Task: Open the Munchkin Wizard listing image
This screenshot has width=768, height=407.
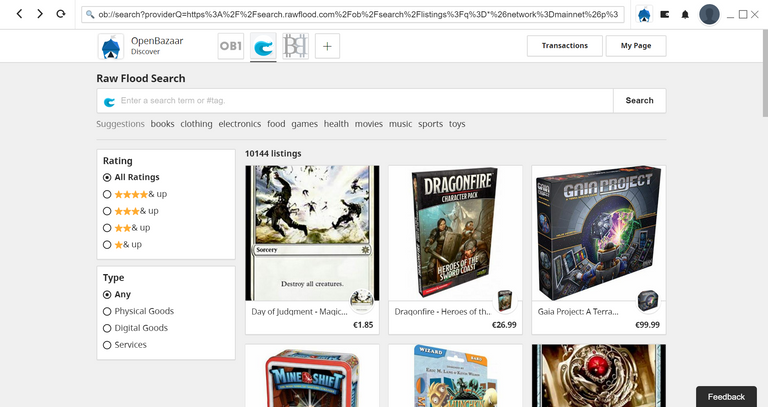Action: pyautogui.click(x=455, y=376)
